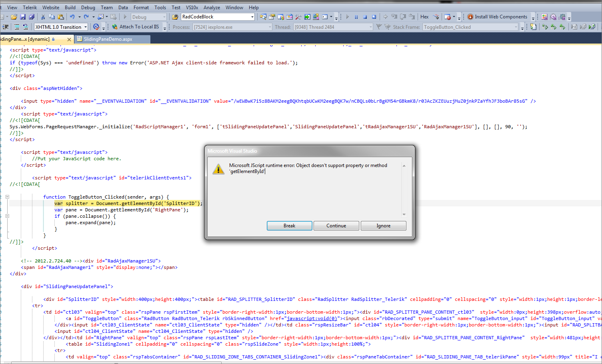This screenshot has height=364, width=602.
Task: Click the Attach To Local IIS button
Action: tap(136, 27)
